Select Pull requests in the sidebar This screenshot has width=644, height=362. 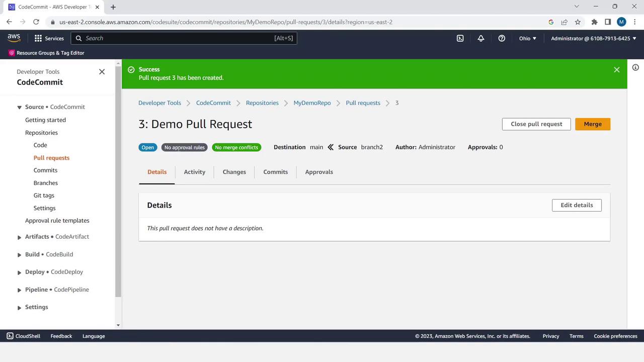(x=51, y=158)
